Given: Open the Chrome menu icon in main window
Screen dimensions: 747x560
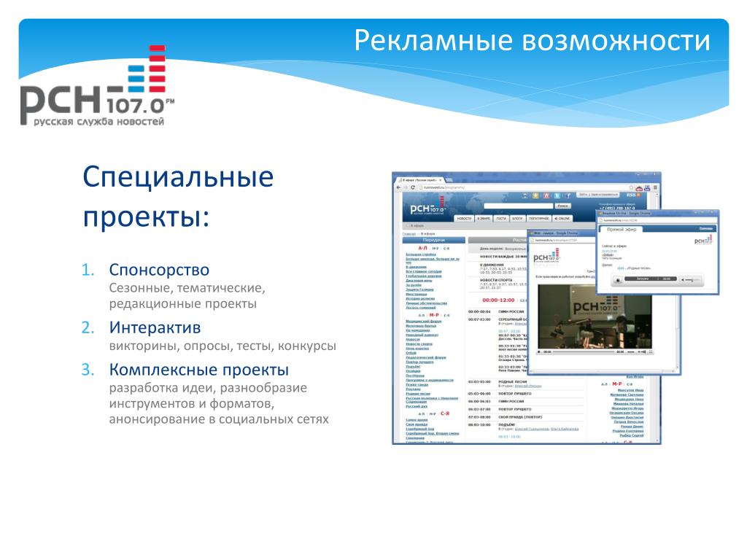Looking at the screenshot, I should pyautogui.click(x=655, y=187).
